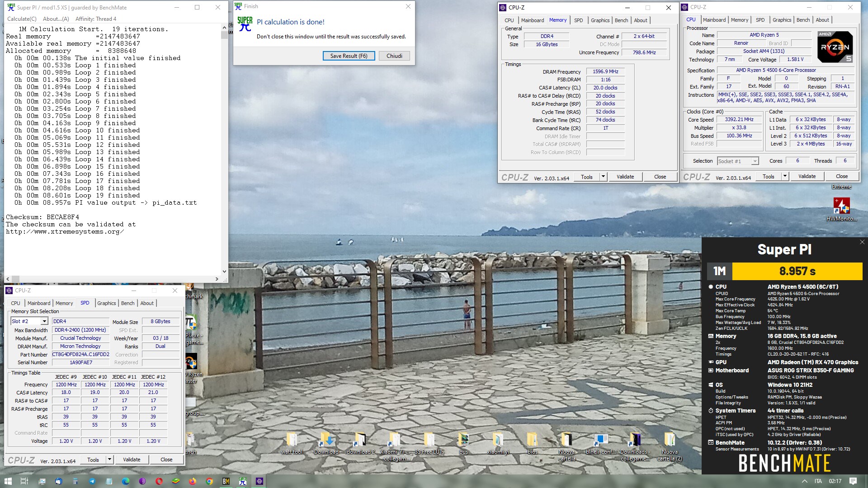Open Task View from the taskbar
The image size is (868, 488).
coord(24,481)
